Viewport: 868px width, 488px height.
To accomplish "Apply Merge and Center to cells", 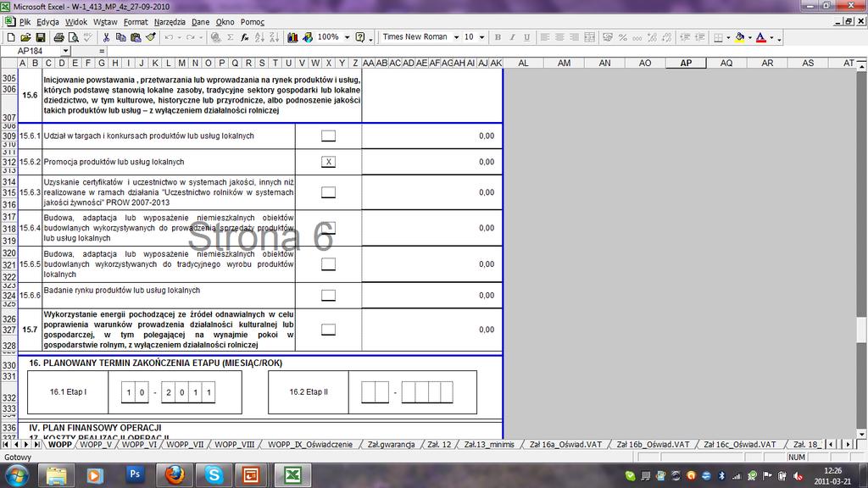I will (590, 37).
